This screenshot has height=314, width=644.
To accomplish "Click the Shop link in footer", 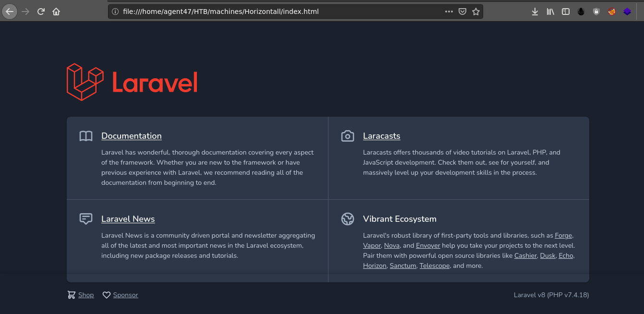I will (x=86, y=295).
